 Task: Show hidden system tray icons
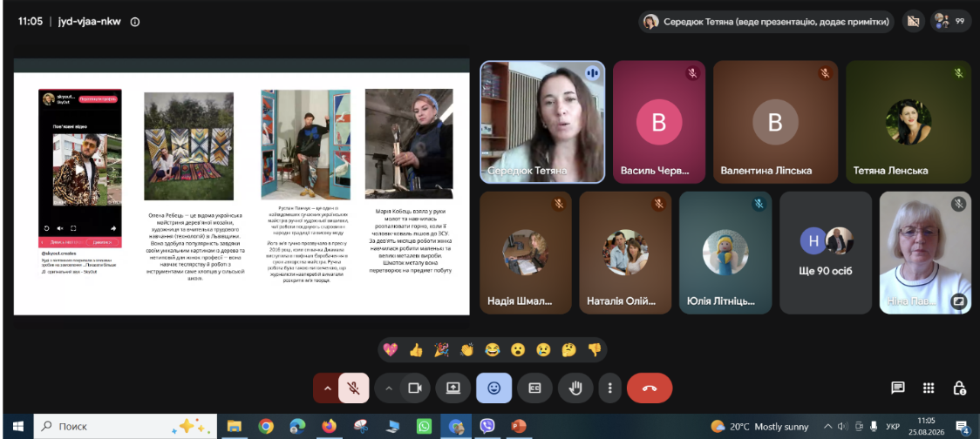[x=828, y=427]
